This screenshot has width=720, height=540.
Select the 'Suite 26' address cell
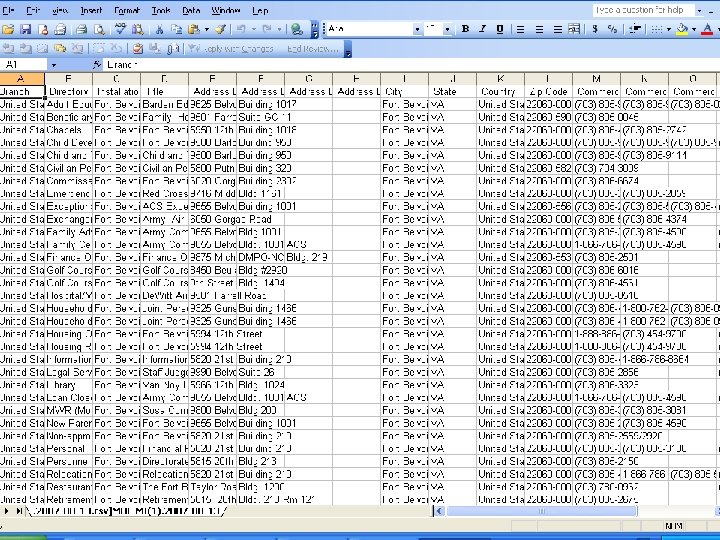tap(260, 372)
